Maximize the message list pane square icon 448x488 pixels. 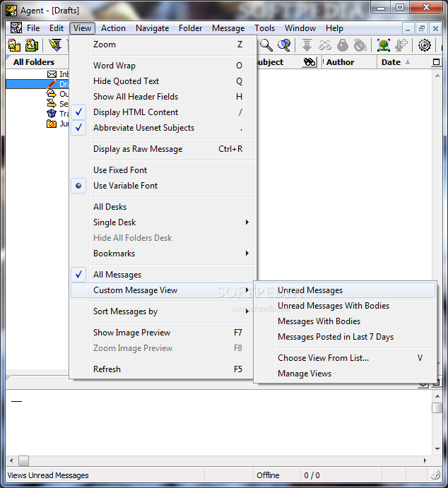(436, 62)
